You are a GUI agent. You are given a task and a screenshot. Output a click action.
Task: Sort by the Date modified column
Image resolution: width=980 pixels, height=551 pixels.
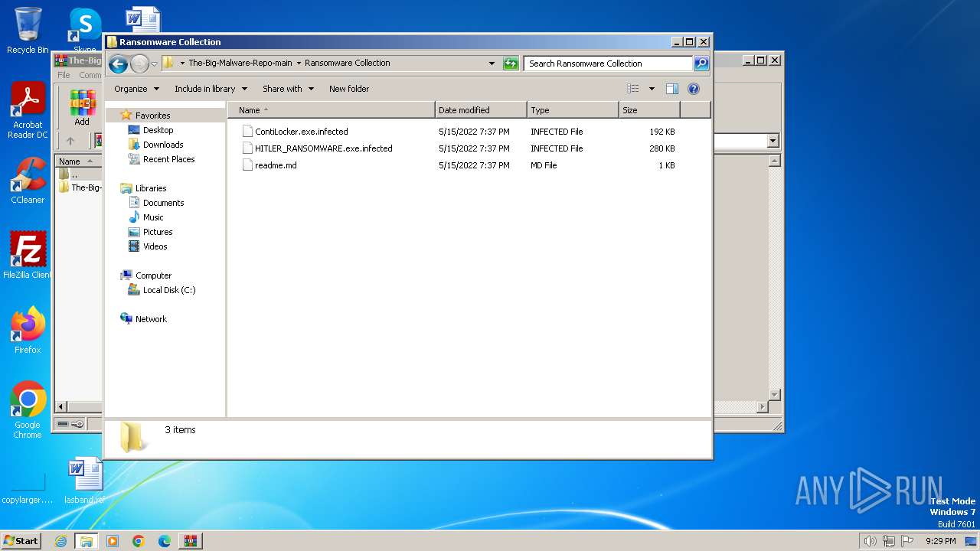tap(481, 110)
